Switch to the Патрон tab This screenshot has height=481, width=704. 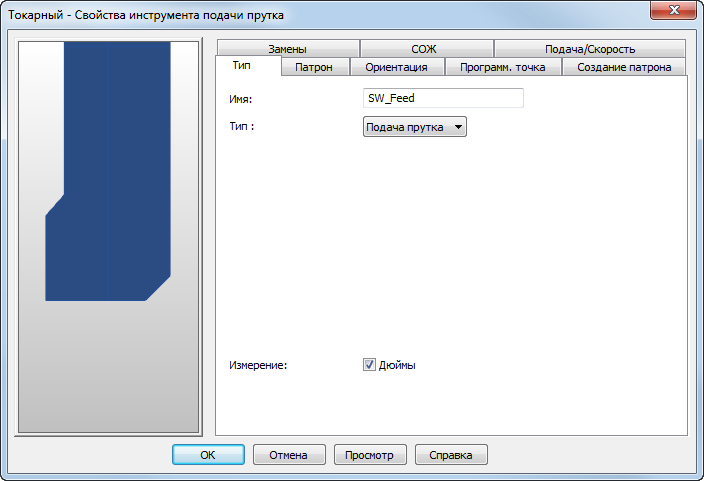pyautogui.click(x=314, y=67)
